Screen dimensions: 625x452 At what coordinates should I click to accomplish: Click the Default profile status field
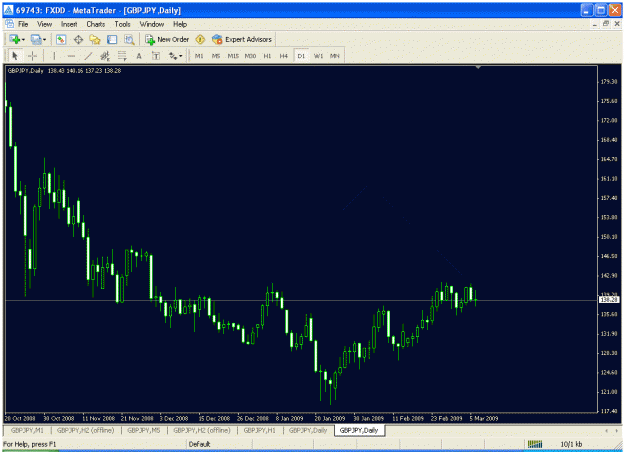tap(199, 444)
